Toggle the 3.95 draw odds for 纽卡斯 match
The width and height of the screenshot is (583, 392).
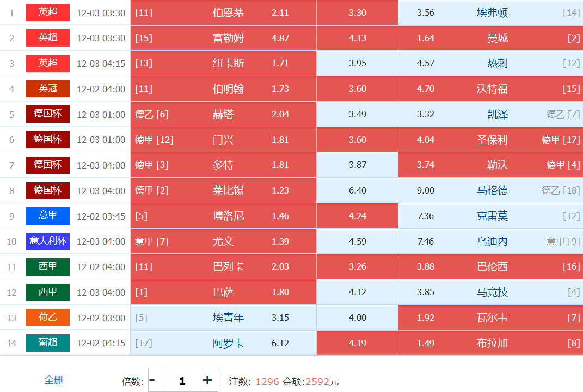click(x=357, y=63)
